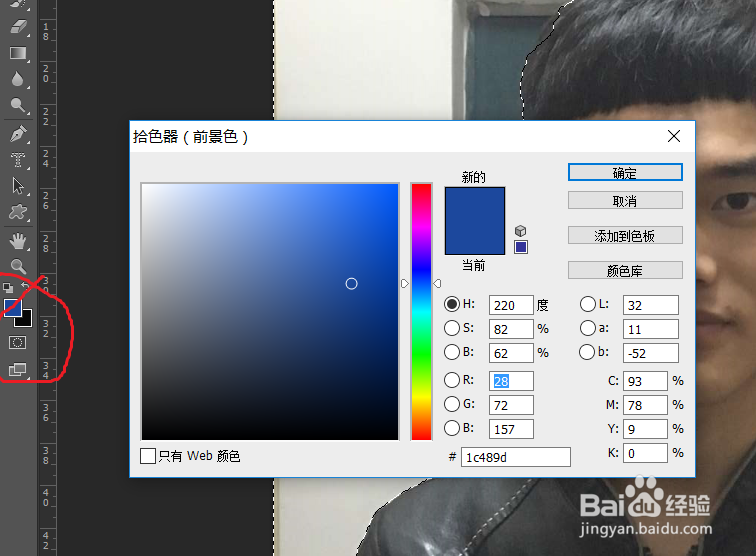756x556 pixels.
Task: Select the Gradient tool
Action: coord(18,53)
